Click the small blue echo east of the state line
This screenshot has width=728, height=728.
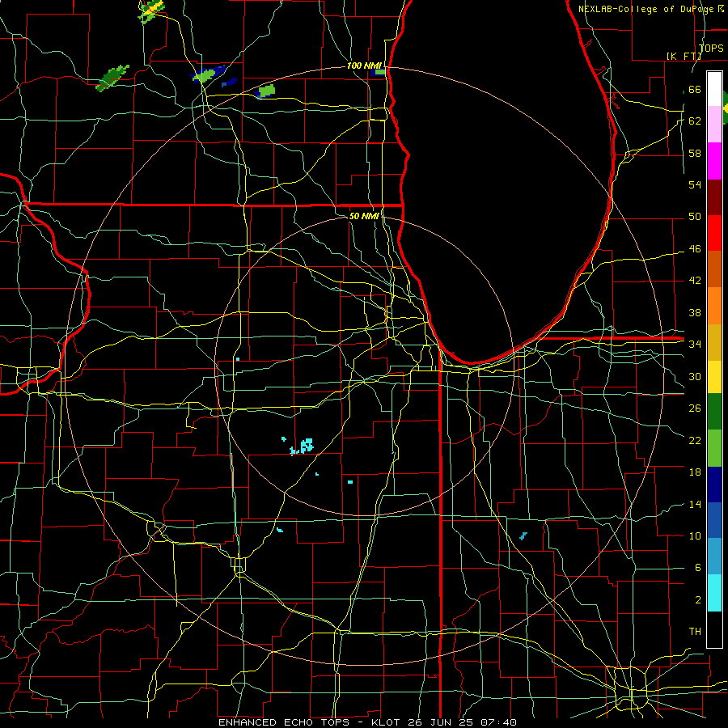point(523,535)
